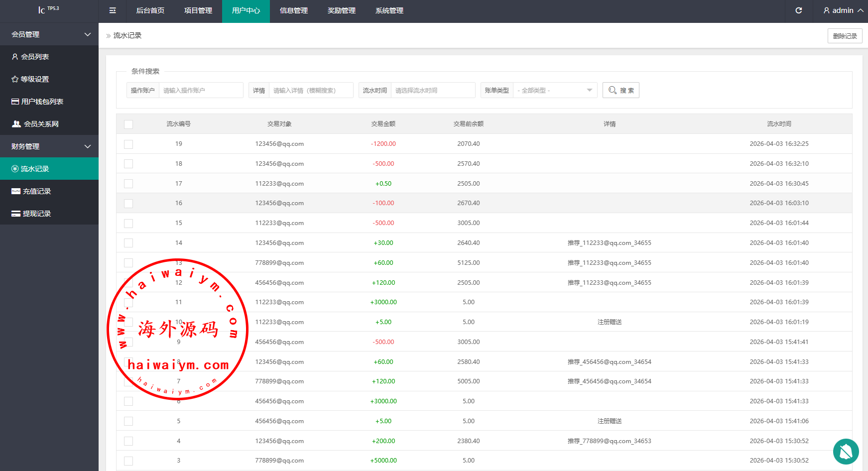Open 提现记录 withdrawal icon item

pos(16,214)
